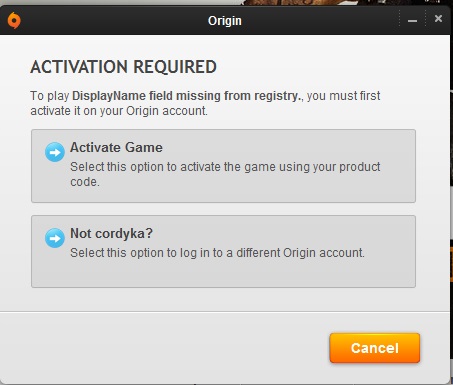This screenshot has width=453, height=385.
Task: Click the blue arrow beside Activate Game
Action: coord(55,152)
